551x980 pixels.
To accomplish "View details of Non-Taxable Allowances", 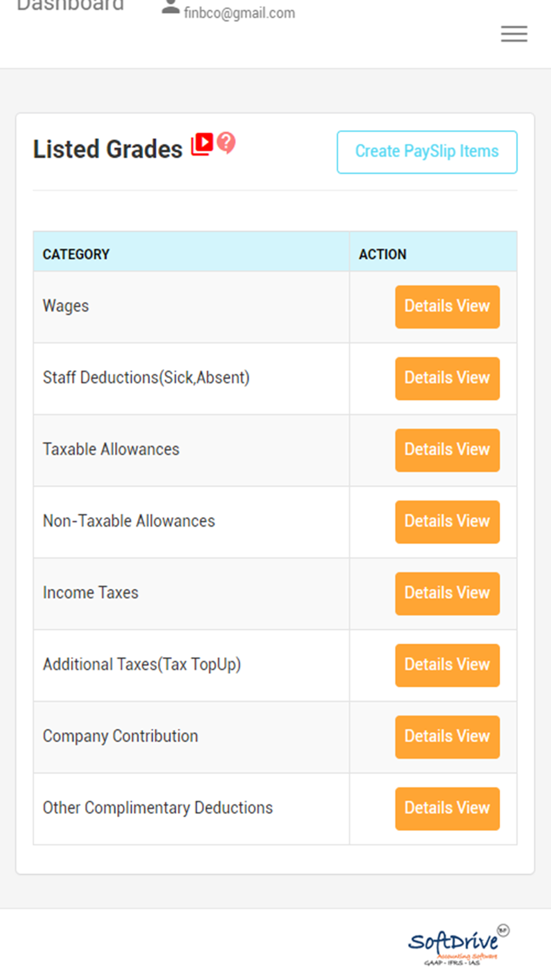I will tap(447, 522).
